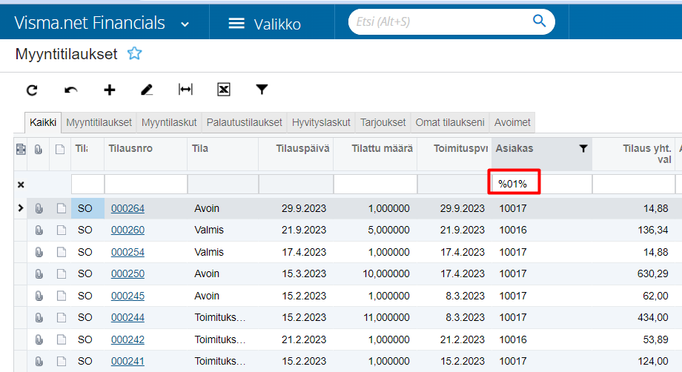Click the search magnifier icon
Image resolution: width=682 pixels, height=372 pixels.
click(539, 21)
